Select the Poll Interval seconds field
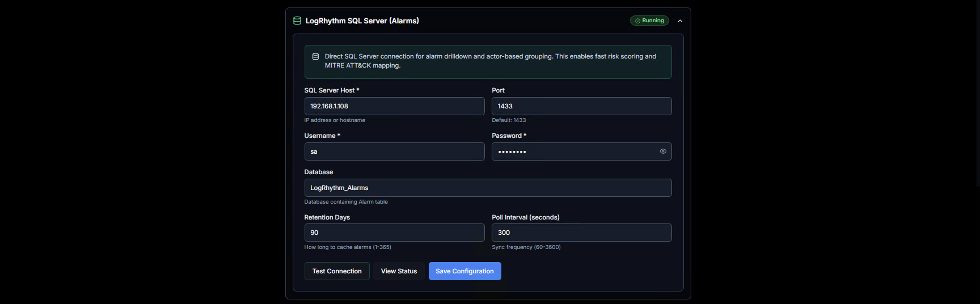Viewport: 980px width, 304px height. coord(581,233)
